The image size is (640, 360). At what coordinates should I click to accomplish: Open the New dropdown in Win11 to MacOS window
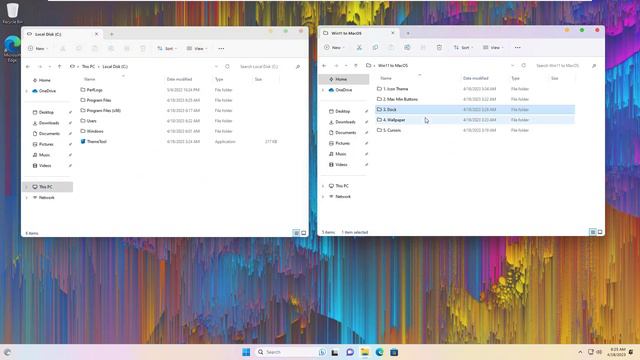pyautogui.click(x=334, y=48)
